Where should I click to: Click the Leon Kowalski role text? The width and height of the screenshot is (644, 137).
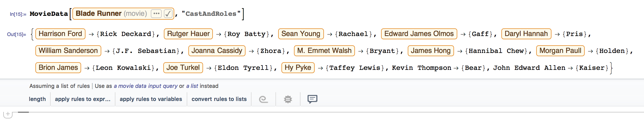click(123, 68)
